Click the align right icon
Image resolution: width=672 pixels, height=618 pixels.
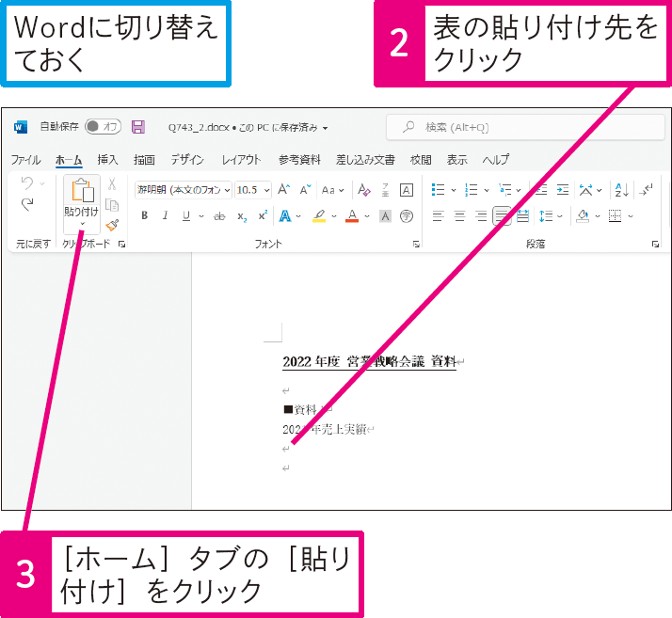point(481,216)
